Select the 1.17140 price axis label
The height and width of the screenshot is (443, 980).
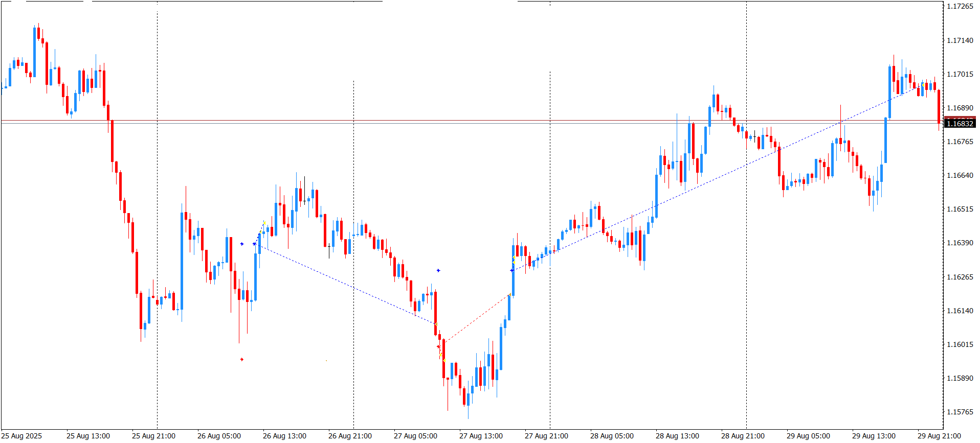click(960, 40)
